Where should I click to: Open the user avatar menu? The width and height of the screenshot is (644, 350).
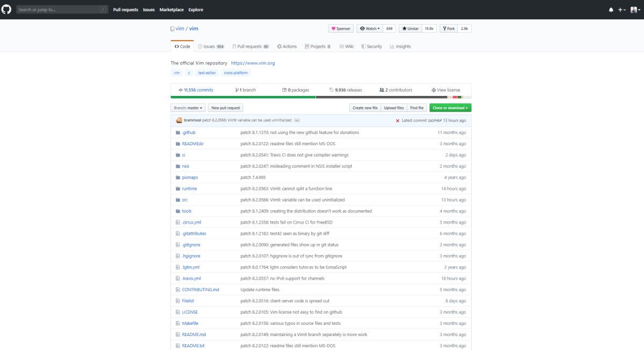click(x=635, y=10)
